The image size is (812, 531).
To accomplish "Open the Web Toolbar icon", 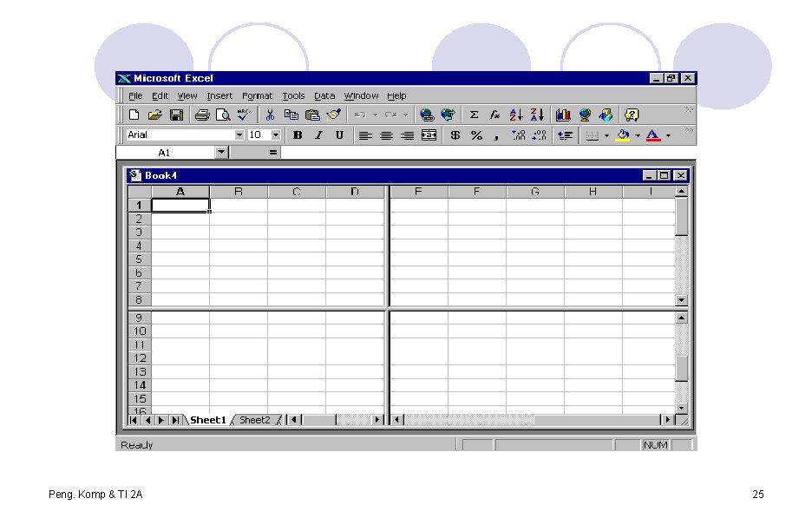I will point(448,115).
